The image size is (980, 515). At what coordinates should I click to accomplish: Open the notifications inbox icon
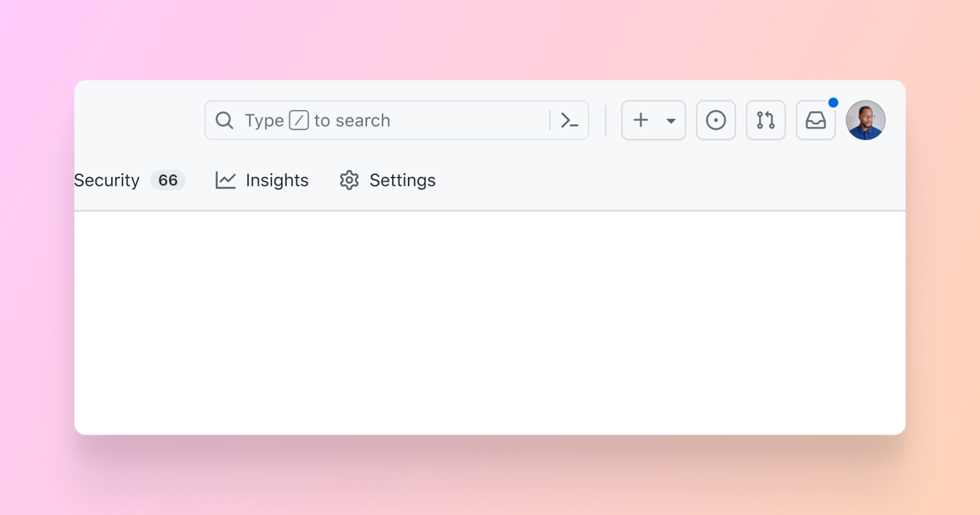click(x=815, y=120)
